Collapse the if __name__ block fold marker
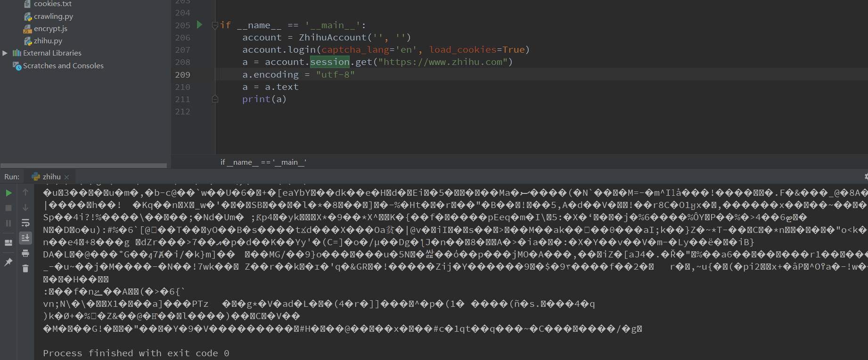The height and width of the screenshot is (360, 868). click(x=215, y=25)
